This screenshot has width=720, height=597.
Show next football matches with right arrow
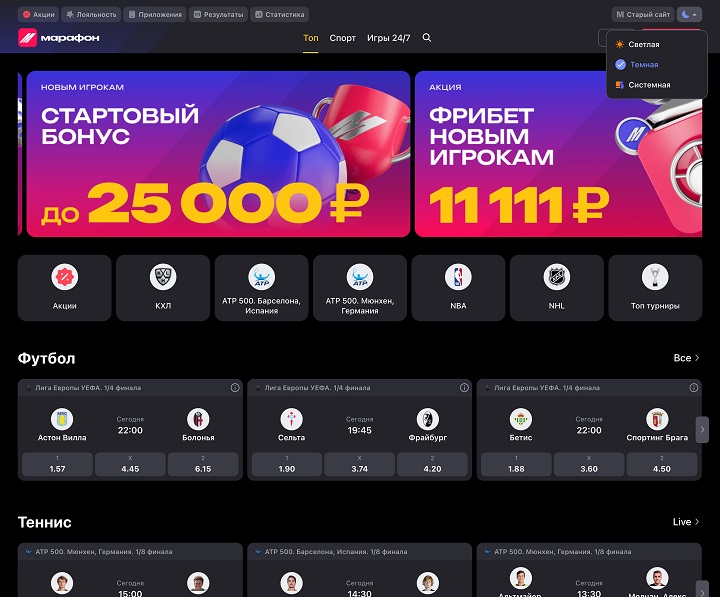click(x=702, y=430)
